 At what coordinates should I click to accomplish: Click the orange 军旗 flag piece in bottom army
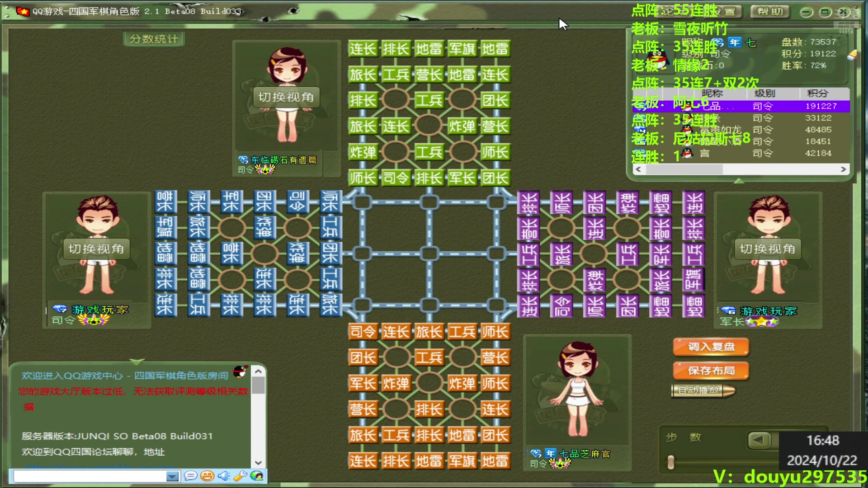point(462,461)
